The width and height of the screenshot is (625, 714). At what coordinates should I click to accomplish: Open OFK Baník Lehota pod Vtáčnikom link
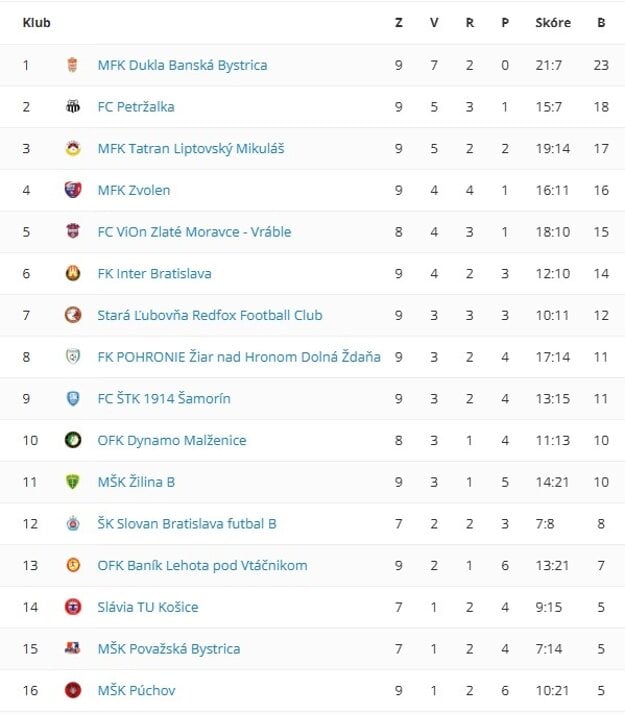pos(202,565)
